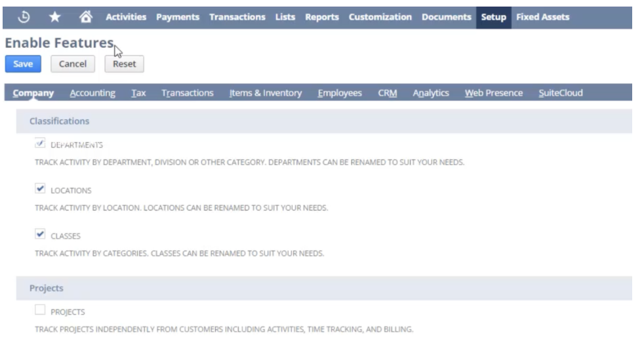Open the Activities menu
644x341 pixels.
[x=126, y=17]
